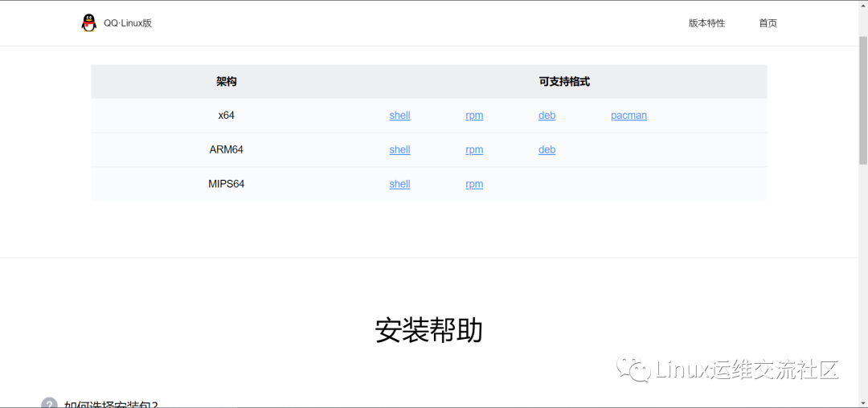Click the 安装帮助 heading

pos(429,331)
